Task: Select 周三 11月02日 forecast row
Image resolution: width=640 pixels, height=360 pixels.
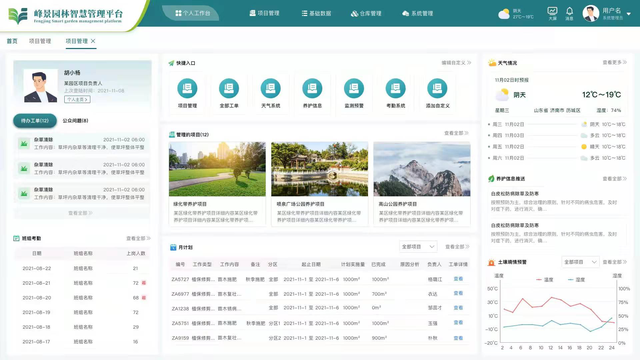Action: coord(557,124)
